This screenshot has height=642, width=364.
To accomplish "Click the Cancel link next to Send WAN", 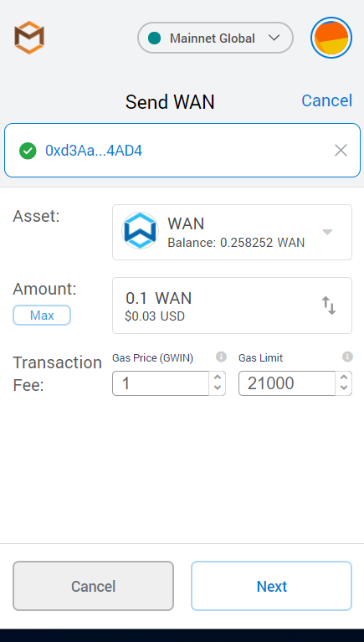I will (326, 100).
